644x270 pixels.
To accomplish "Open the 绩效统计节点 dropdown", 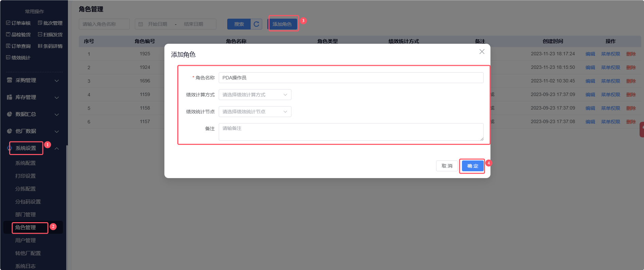I will pos(255,112).
